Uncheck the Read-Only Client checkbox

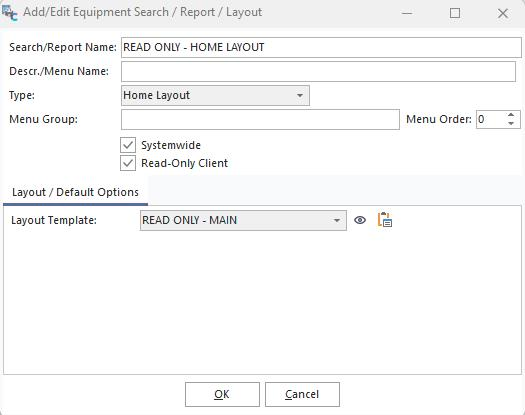pyautogui.click(x=128, y=163)
